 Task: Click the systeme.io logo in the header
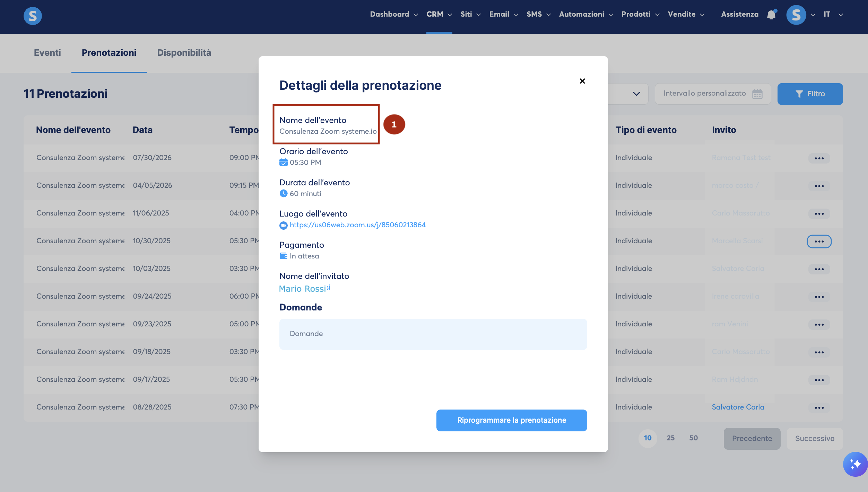[33, 16]
